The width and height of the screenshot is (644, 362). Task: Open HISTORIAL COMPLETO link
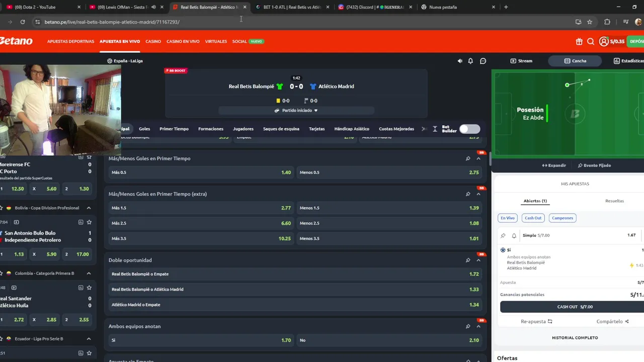(x=575, y=338)
